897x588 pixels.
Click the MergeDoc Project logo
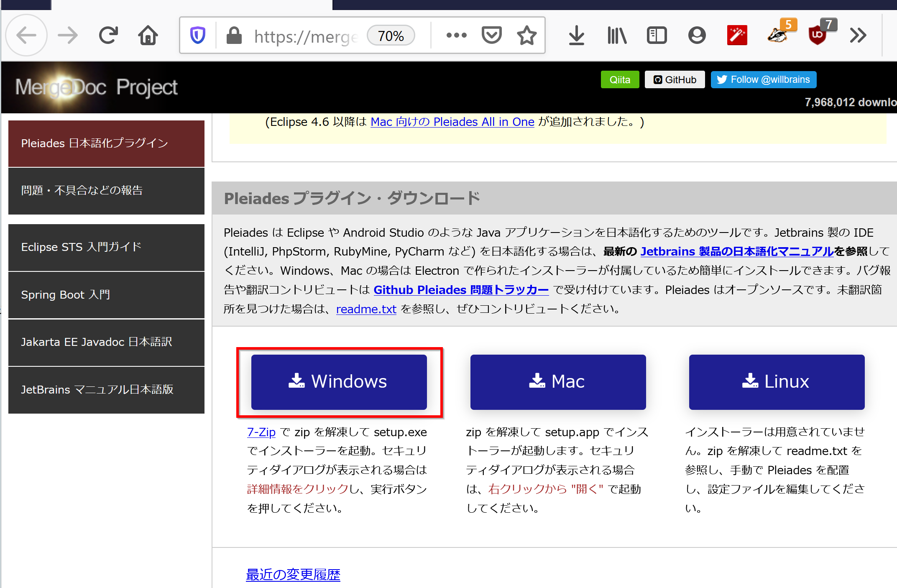[96, 87]
